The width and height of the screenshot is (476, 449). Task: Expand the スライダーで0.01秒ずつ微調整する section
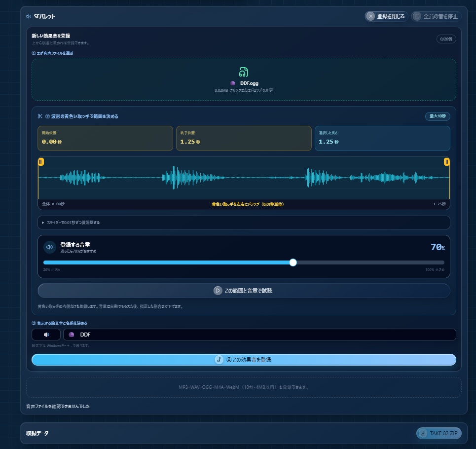(x=244, y=223)
